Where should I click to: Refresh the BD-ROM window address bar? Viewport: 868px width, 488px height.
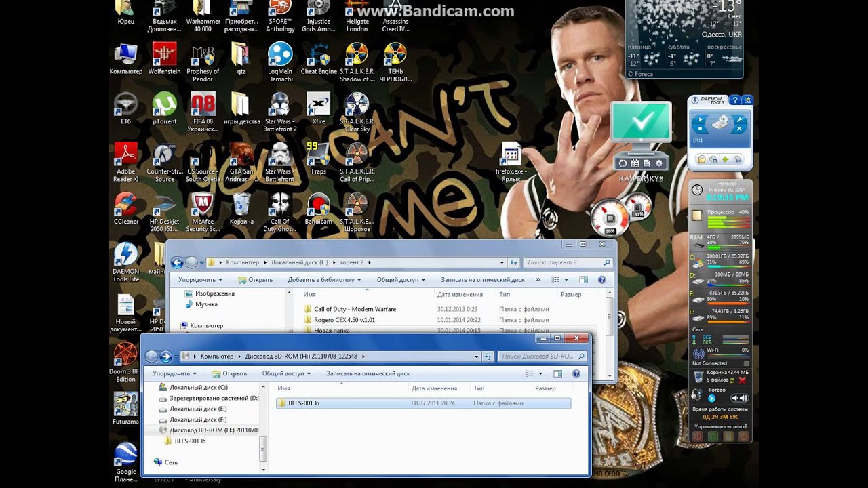point(488,356)
